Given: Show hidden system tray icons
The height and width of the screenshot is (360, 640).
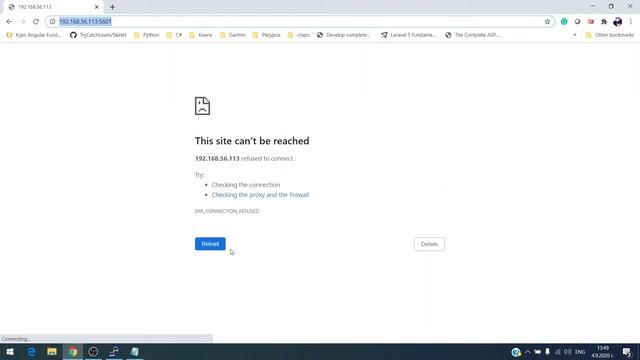Looking at the screenshot, I should (x=527, y=352).
